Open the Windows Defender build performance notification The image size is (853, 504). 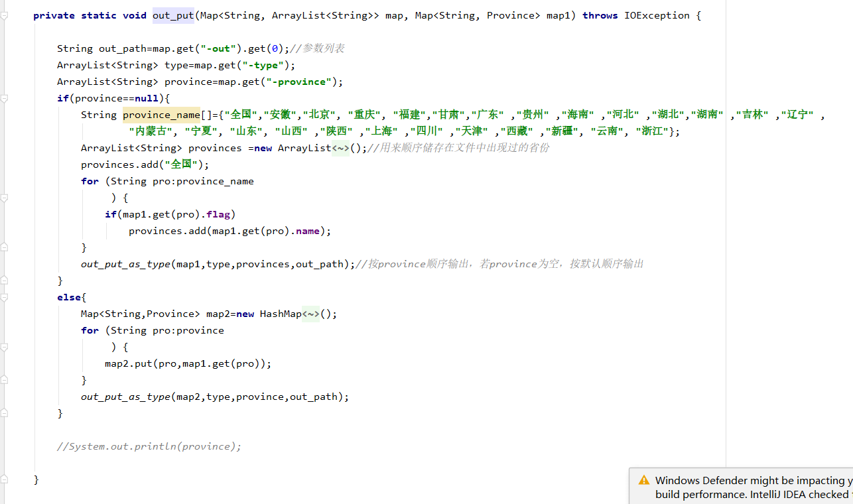point(742,487)
